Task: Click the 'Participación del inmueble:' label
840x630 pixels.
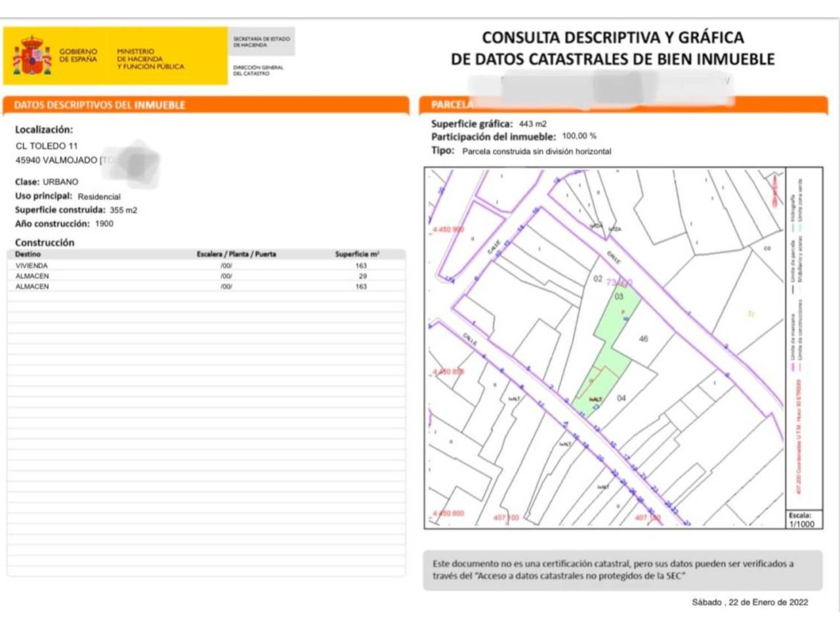Action: tap(493, 136)
